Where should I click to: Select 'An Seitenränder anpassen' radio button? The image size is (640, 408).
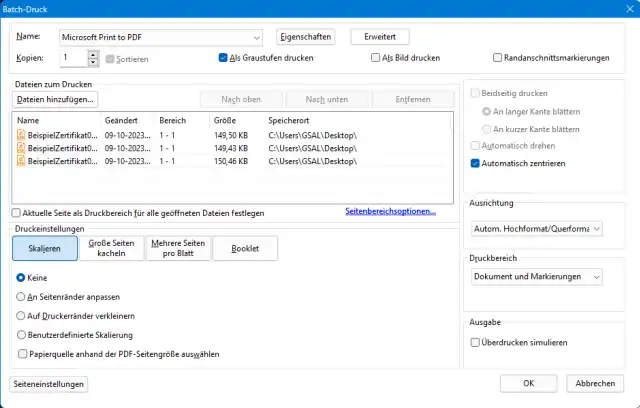pos(22,296)
